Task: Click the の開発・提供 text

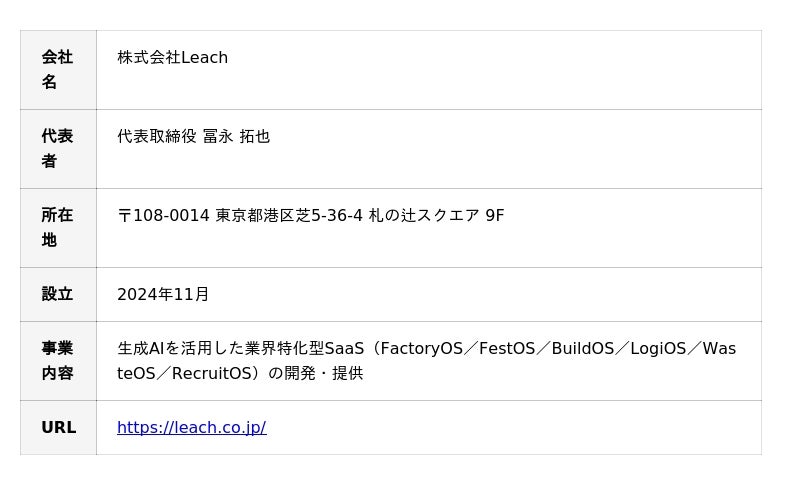Action: [316, 374]
